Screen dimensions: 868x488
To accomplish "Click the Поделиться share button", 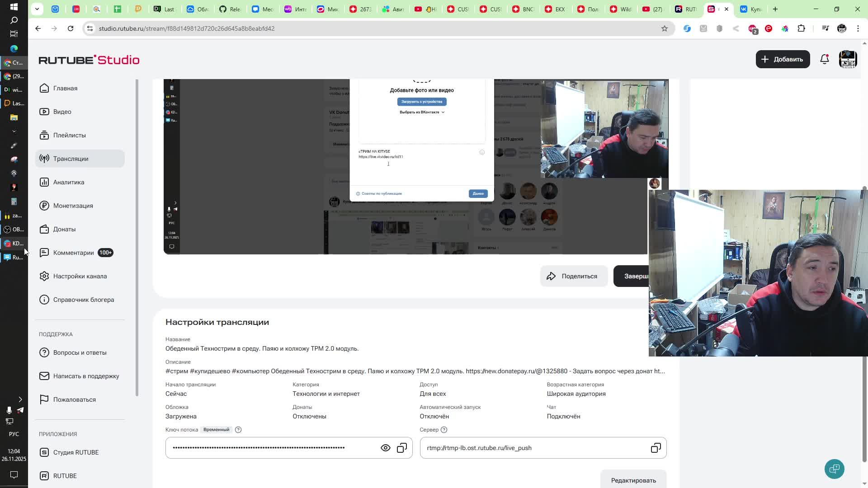I will (573, 276).
